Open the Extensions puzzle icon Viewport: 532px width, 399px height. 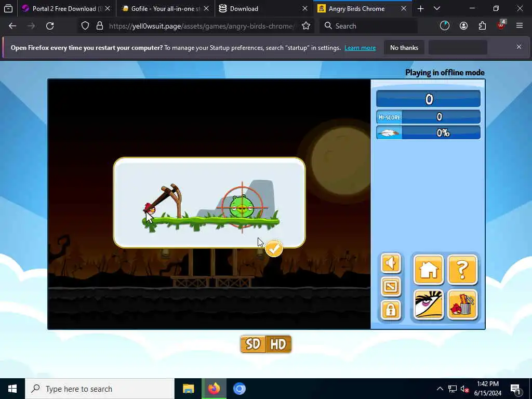click(482, 26)
